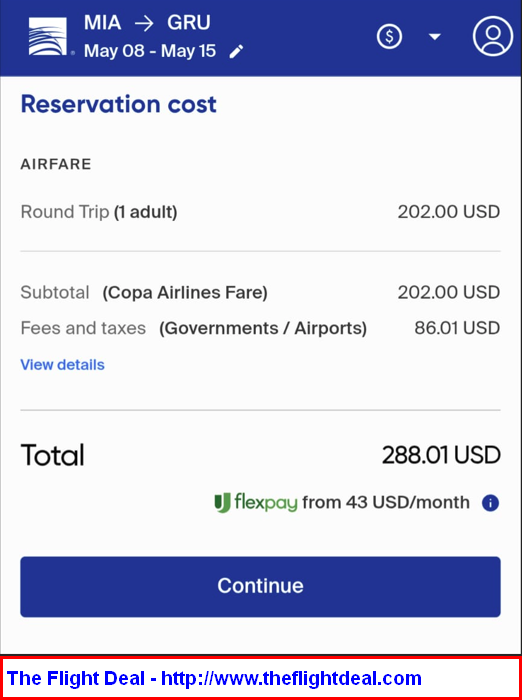
Task: Select the GRU destination code
Action: point(188,23)
